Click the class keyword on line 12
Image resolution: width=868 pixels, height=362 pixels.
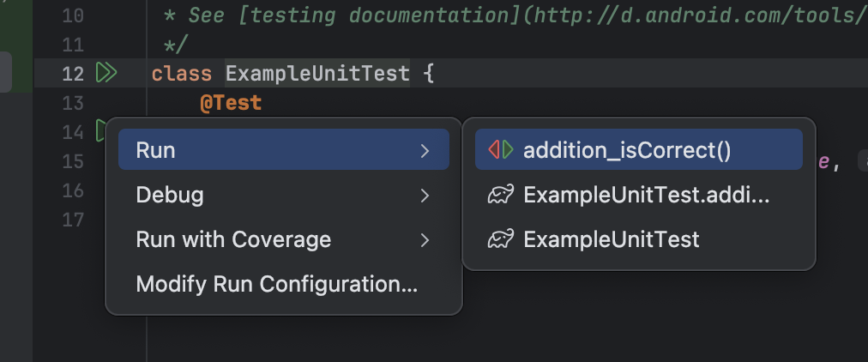click(181, 74)
